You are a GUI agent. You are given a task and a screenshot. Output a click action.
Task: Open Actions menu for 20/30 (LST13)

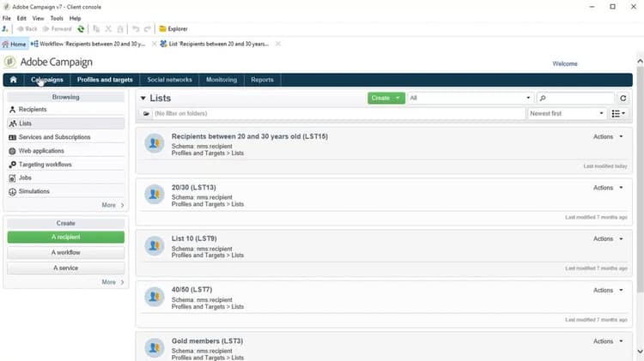[x=608, y=188]
